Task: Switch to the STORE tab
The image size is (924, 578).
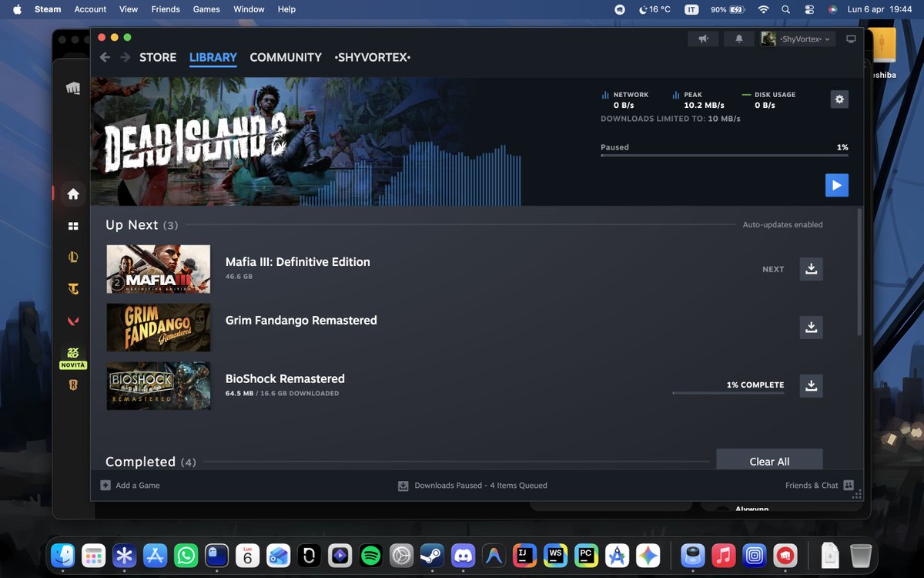Action: pyautogui.click(x=158, y=57)
